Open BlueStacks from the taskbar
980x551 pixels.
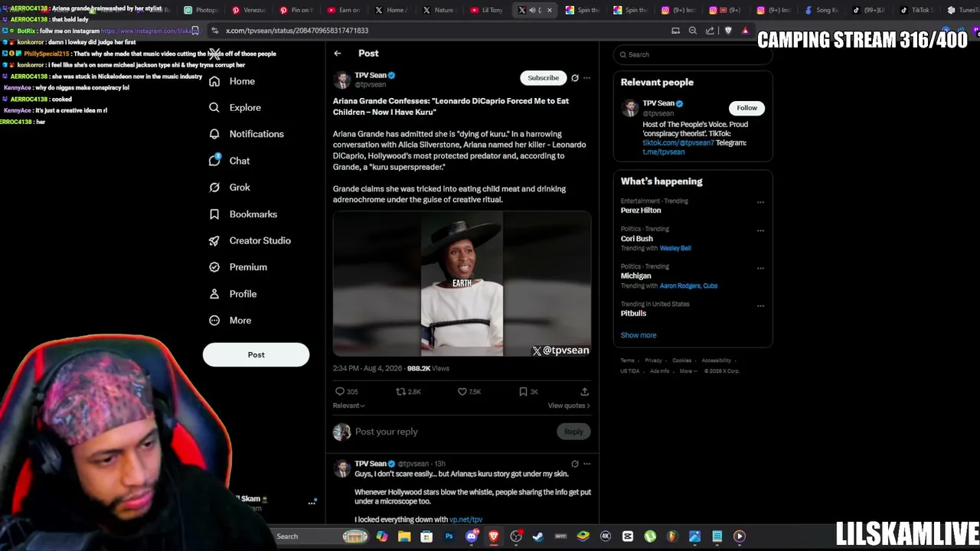583,536
